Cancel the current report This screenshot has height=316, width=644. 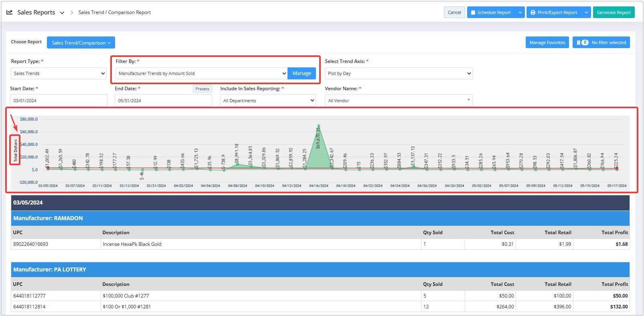[x=454, y=12]
